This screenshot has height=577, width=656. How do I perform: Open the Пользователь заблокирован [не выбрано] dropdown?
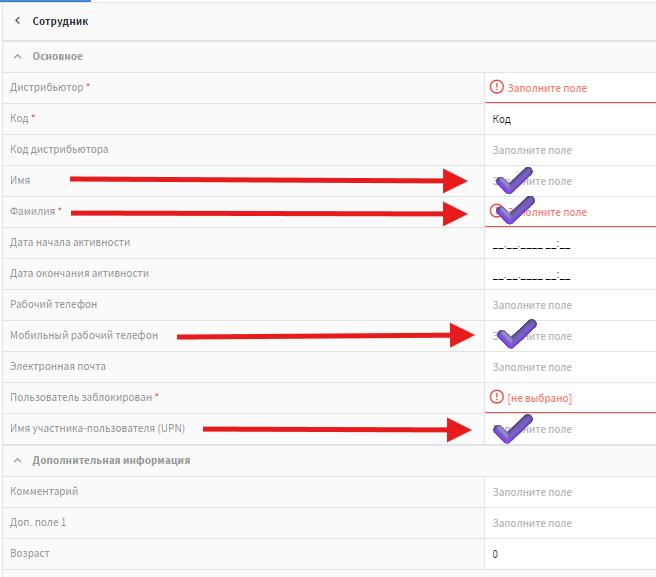coord(570,397)
